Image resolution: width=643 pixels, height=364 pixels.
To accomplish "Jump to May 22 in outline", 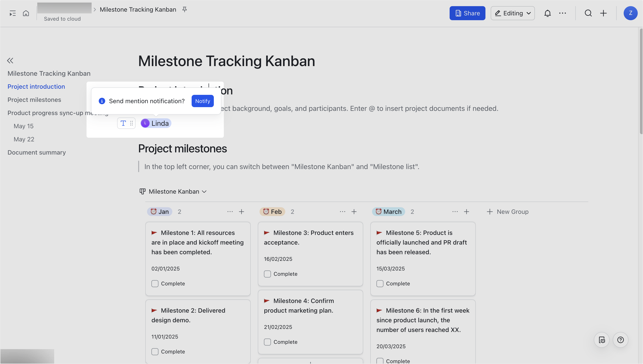I will pyautogui.click(x=24, y=139).
